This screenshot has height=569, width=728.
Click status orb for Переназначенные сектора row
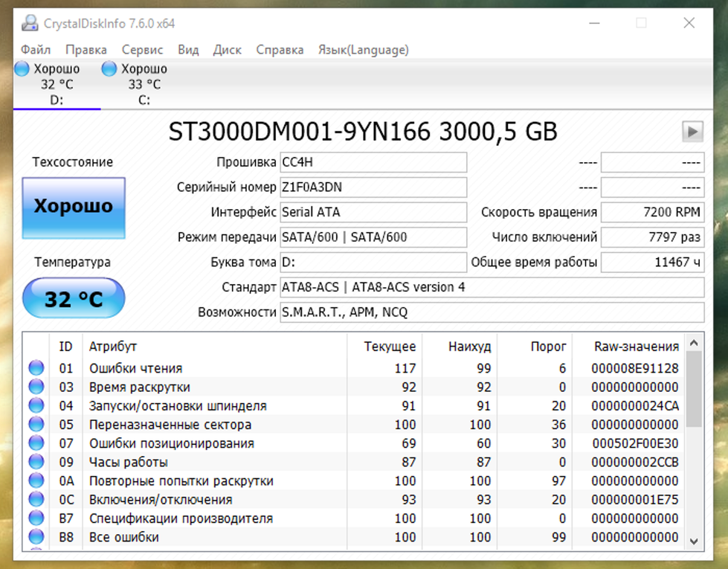(x=36, y=425)
